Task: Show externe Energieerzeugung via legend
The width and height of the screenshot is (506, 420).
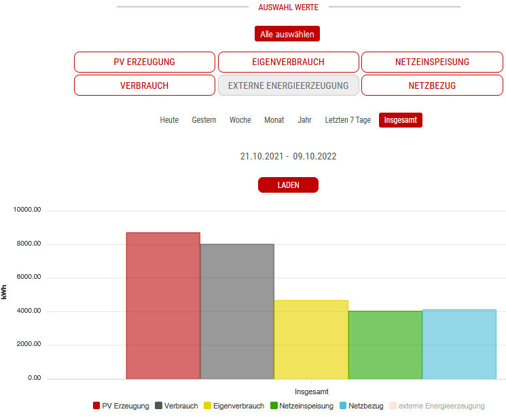Action: [x=441, y=406]
